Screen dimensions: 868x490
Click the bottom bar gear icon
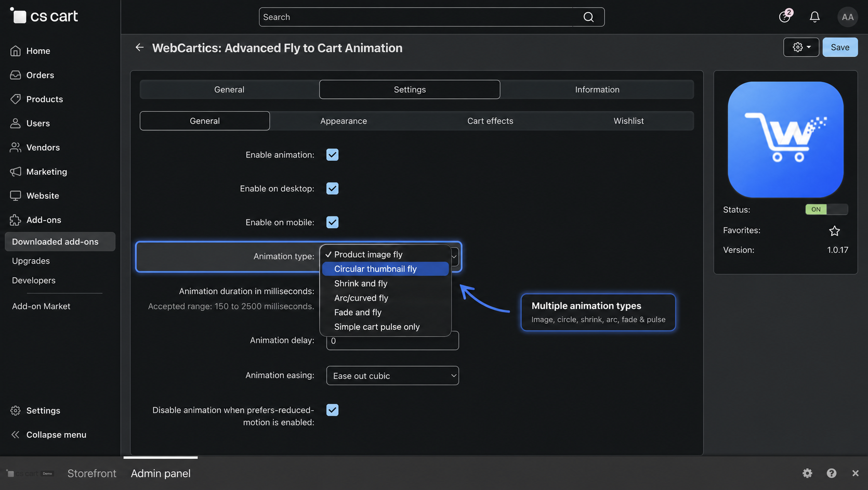[x=807, y=473]
